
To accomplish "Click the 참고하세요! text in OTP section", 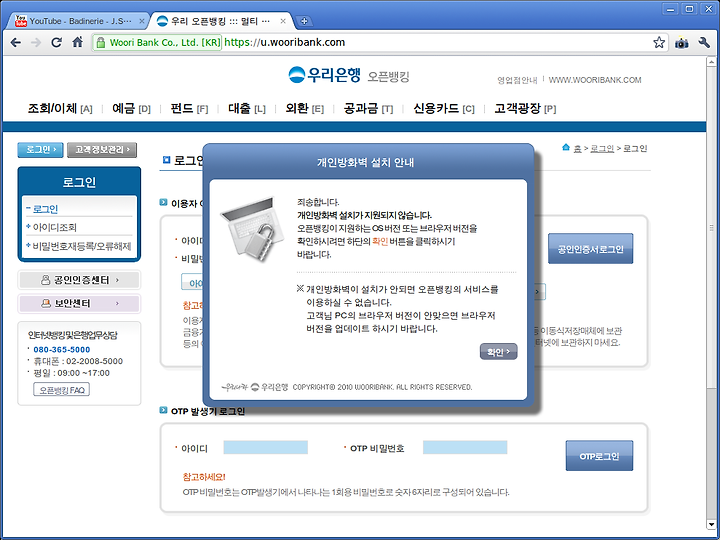I will click(204, 477).
